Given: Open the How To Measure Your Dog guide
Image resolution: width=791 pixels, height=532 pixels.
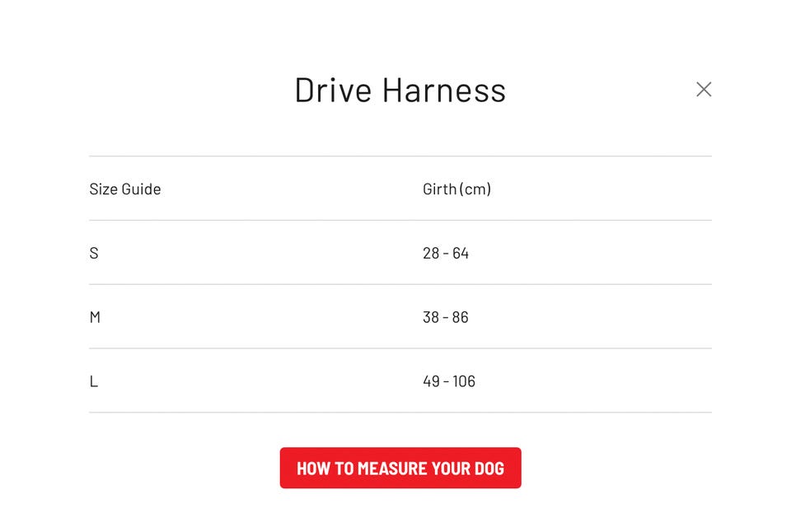Looking at the screenshot, I should pyautogui.click(x=400, y=468).
